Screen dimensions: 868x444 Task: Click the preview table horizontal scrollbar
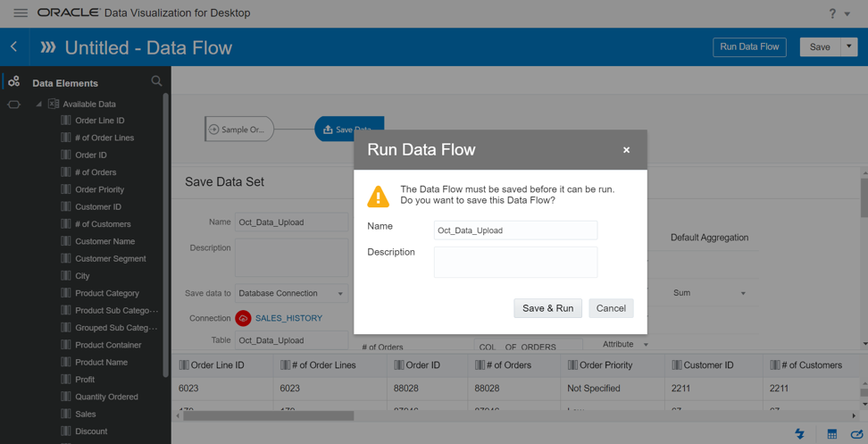click(268, 415)
